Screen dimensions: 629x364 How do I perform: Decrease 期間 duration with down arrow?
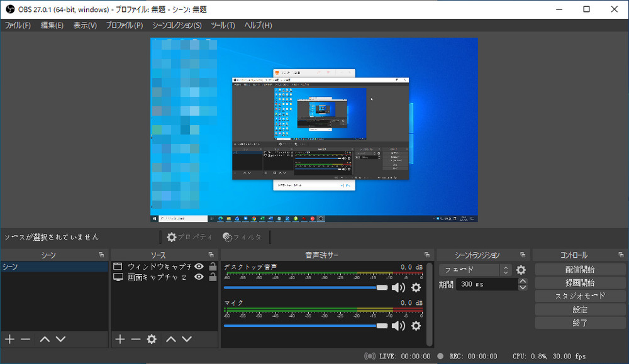point(523,287)
